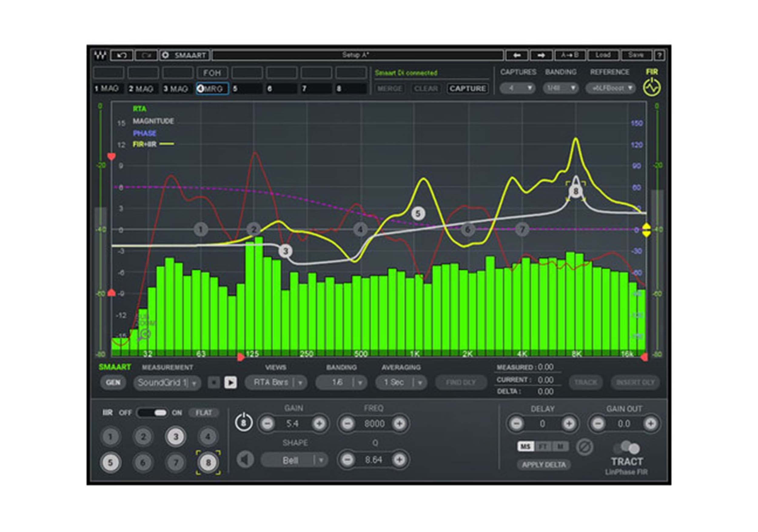
Task: Click the undo arrow button
Action: tap(122, 55)
